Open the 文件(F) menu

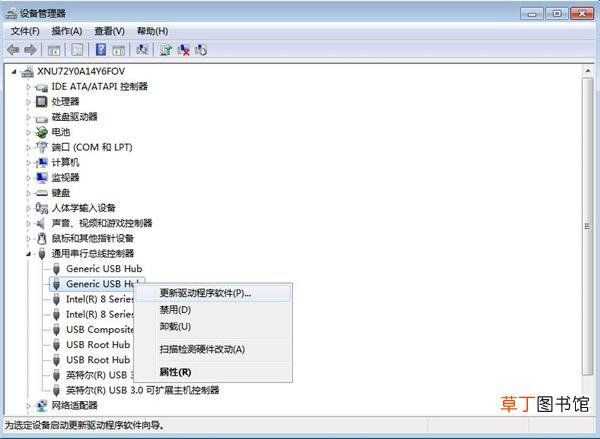[x=25, y=31]
